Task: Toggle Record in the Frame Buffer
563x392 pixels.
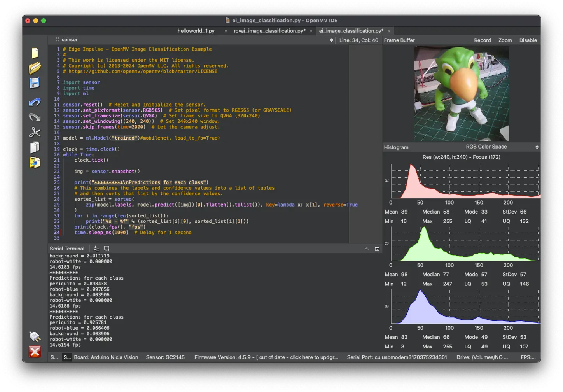Action: (x=482, y=40)
